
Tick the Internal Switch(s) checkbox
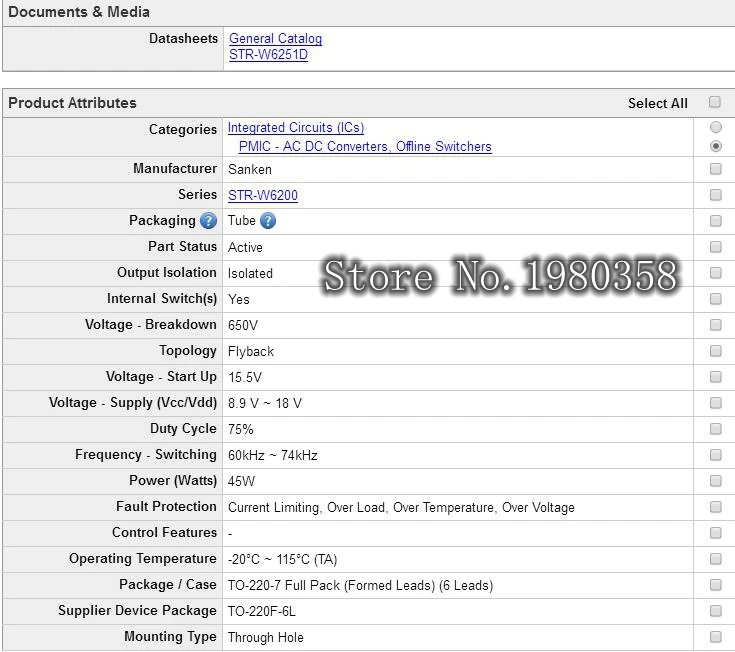[x=715, y=299]
